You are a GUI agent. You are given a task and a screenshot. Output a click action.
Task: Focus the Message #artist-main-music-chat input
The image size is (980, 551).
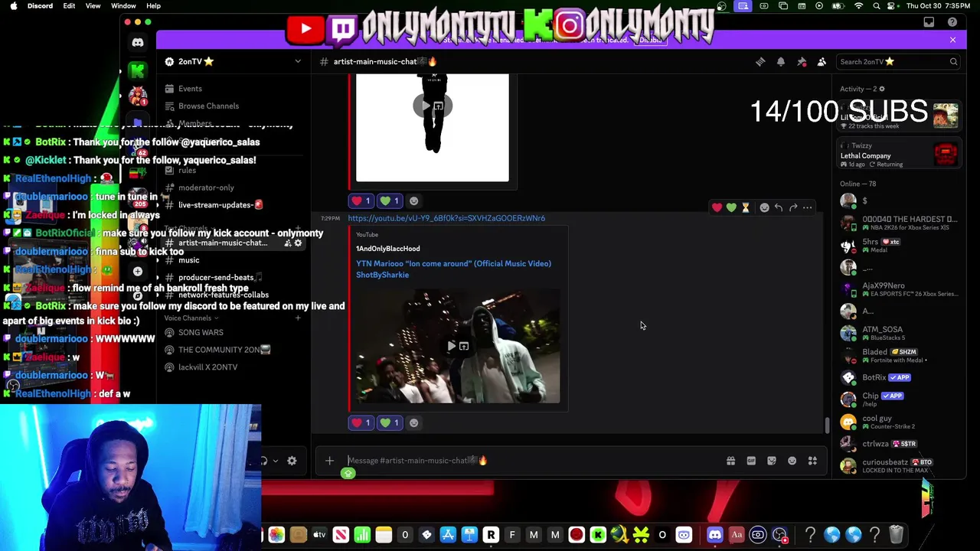tap(532, 461)
